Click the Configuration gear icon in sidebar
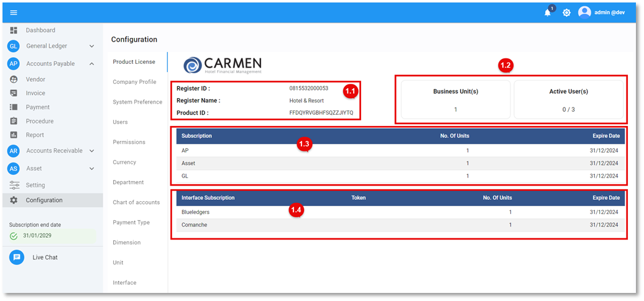This screenshot has height=301, width=644. coord(14,200)
